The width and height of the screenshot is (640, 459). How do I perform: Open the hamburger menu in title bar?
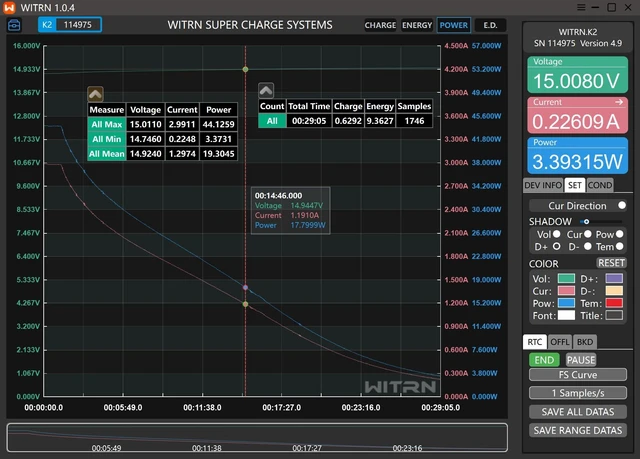pos(581,7)
